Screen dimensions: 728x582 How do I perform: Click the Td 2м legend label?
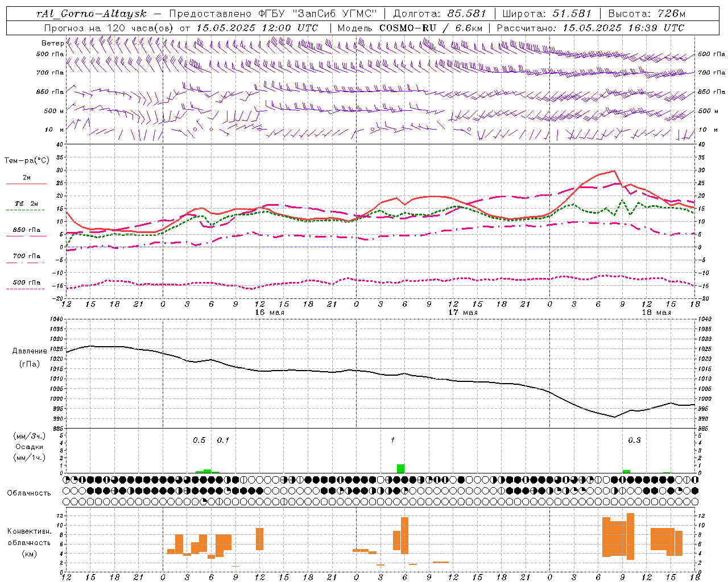[27, 203]
